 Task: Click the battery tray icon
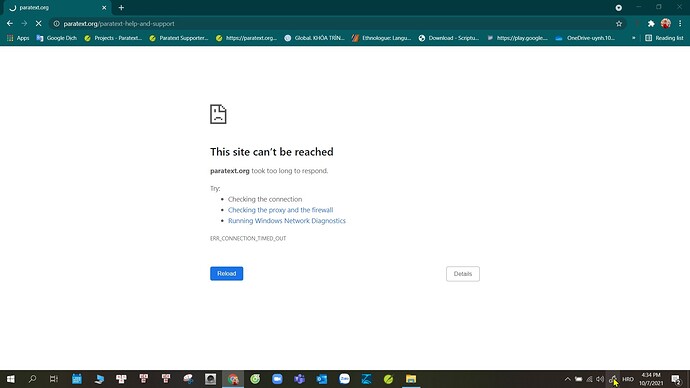(579, 379)
